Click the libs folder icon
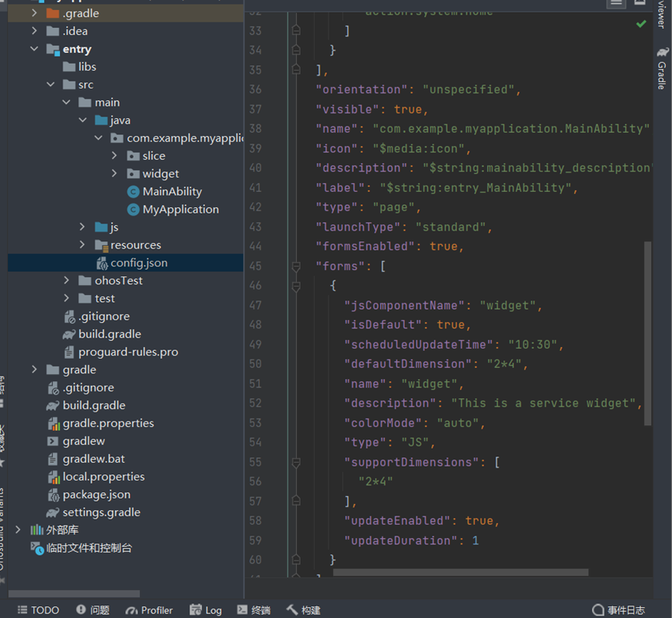Screen dimensions: 672x618 click(69, 67)
